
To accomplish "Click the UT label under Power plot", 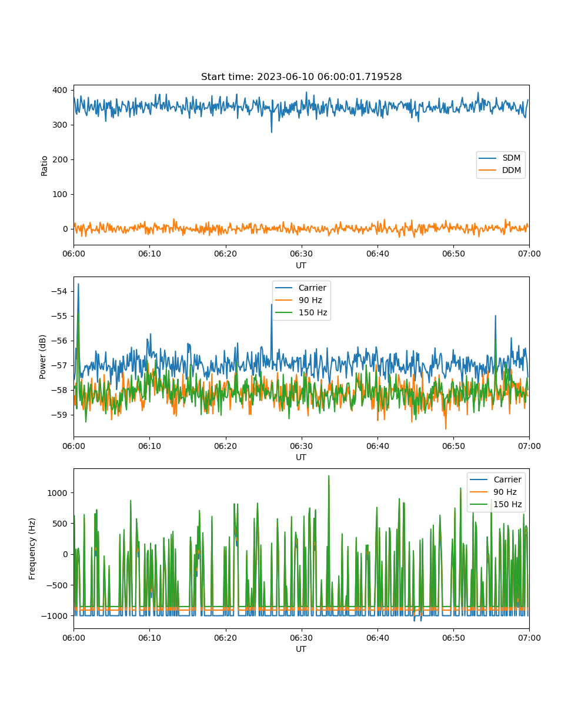I will click(301, 457).
